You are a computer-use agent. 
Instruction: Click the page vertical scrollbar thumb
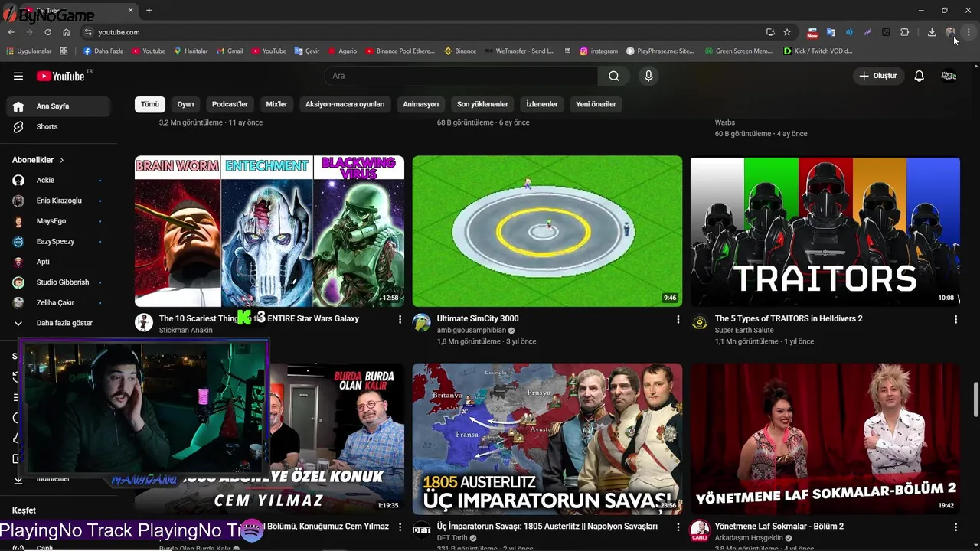pyautogui.click(x=975, y=399)
